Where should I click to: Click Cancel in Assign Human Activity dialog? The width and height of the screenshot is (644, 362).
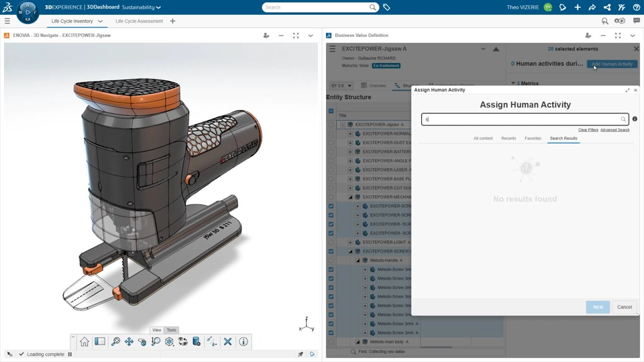(x=624, y=307)
